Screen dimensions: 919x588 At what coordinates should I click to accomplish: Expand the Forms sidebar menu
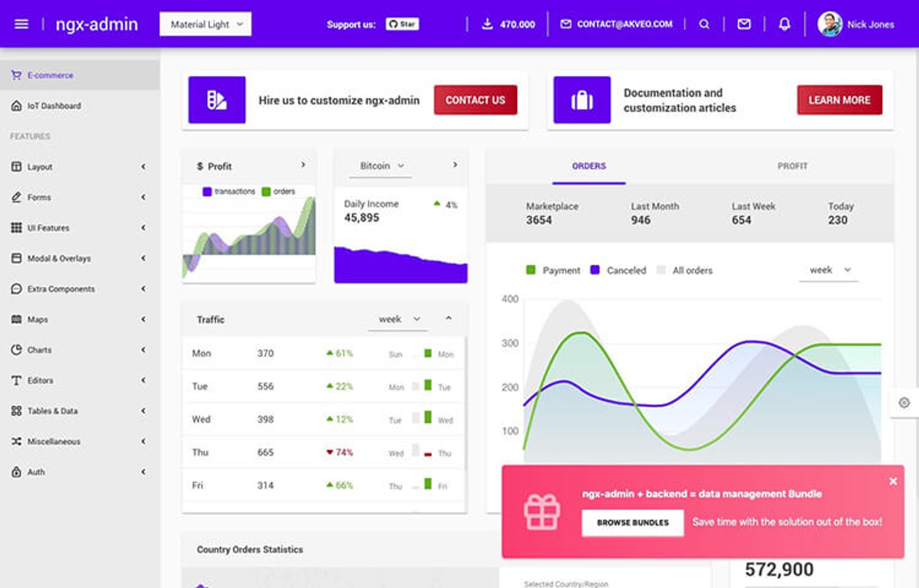click(x=80, y=197)
